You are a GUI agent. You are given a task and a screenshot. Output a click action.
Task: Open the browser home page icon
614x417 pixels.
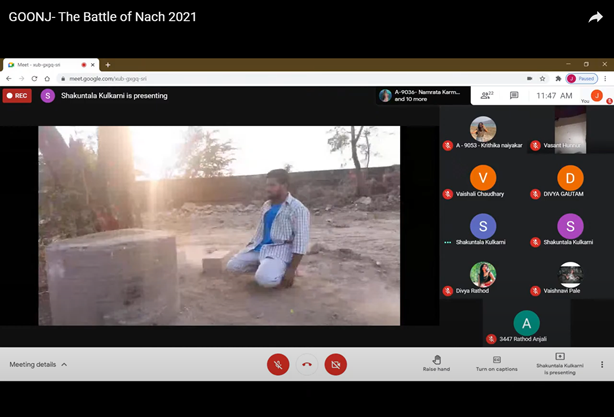[x=47, y=79]
